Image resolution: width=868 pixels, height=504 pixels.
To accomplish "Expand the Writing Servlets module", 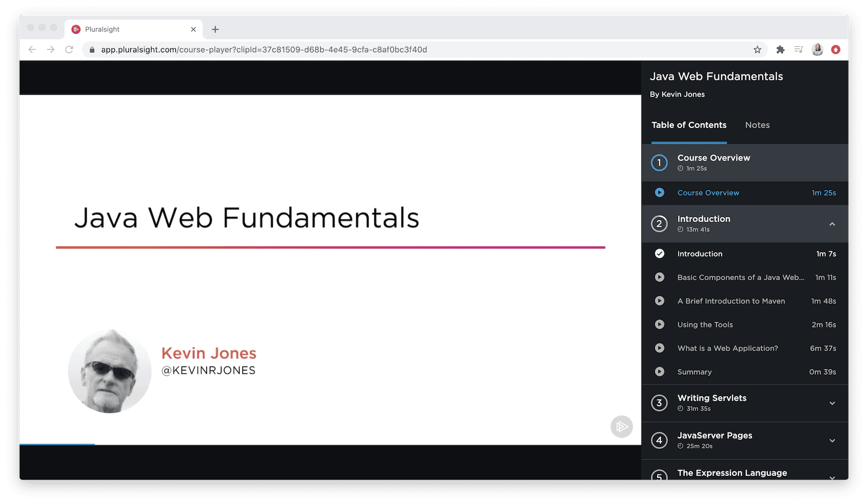I will click(x=832, y=403).
